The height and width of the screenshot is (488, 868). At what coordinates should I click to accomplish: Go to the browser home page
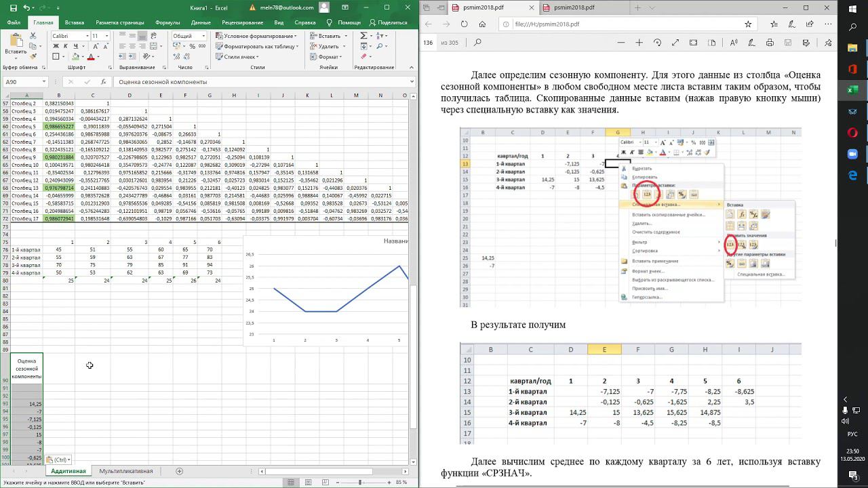tap(482, 24)
